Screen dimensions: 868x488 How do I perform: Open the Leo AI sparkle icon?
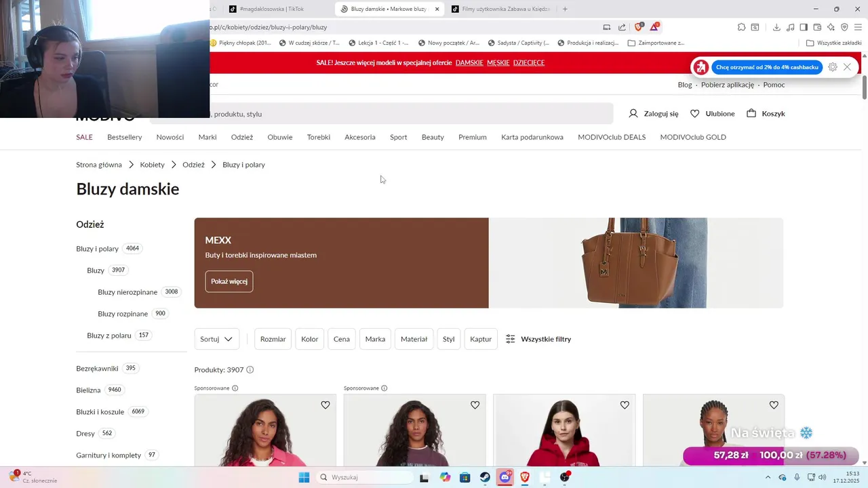click(x=831, y=27)
